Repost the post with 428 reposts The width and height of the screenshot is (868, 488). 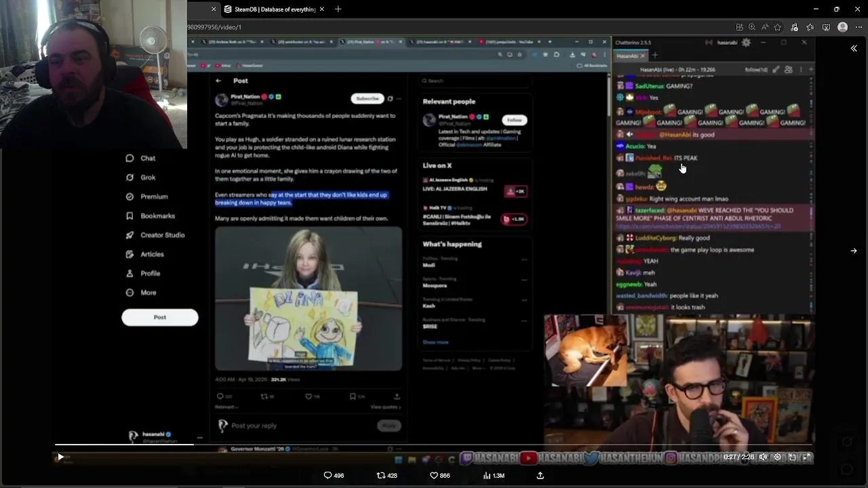click(387, 476)
